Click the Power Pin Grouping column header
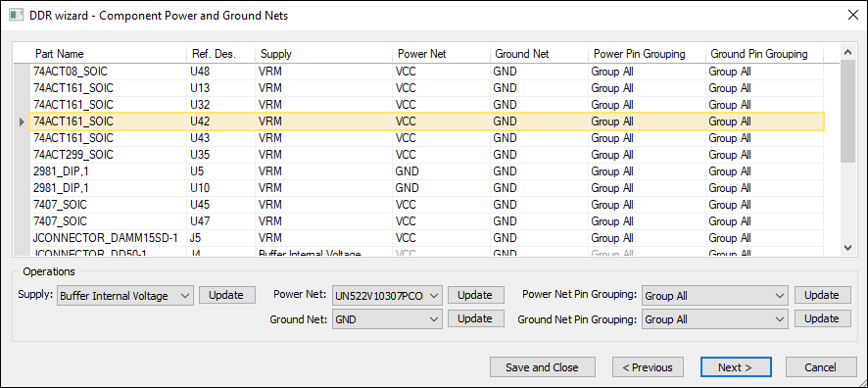The image size is (868, 388). 648,54
